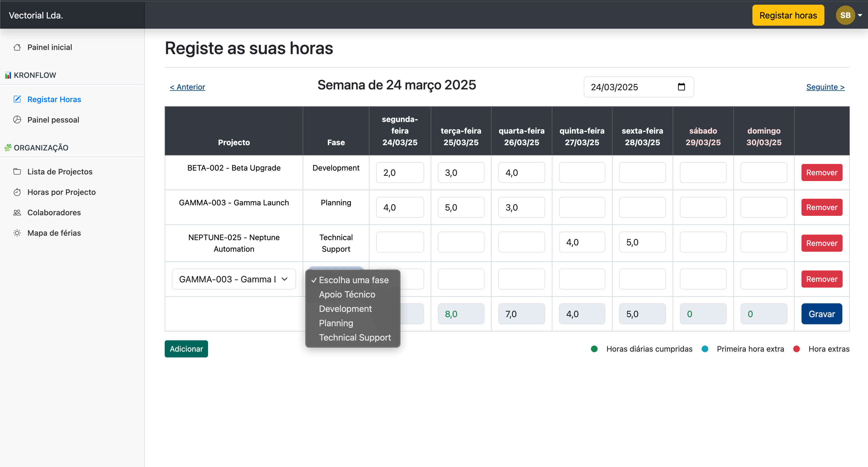Check Escolha uma fase option

tap(354, 280)
